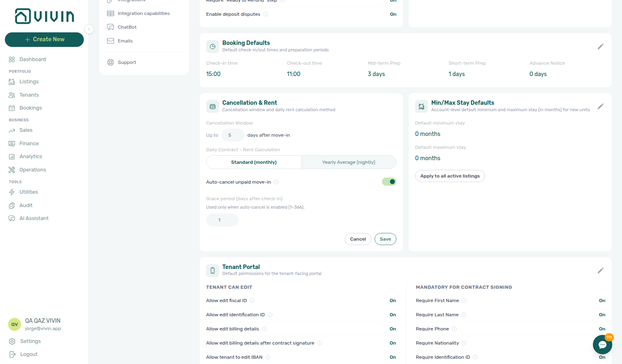Click the Enable deposit disputes On status
Viewport: 622px width, 364px height.
click(393, 14)
